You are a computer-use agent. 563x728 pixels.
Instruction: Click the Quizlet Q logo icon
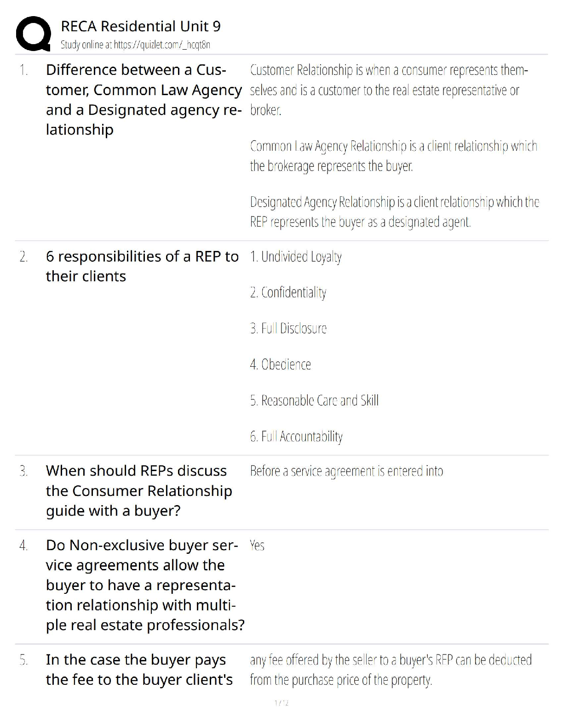point(33,34)
